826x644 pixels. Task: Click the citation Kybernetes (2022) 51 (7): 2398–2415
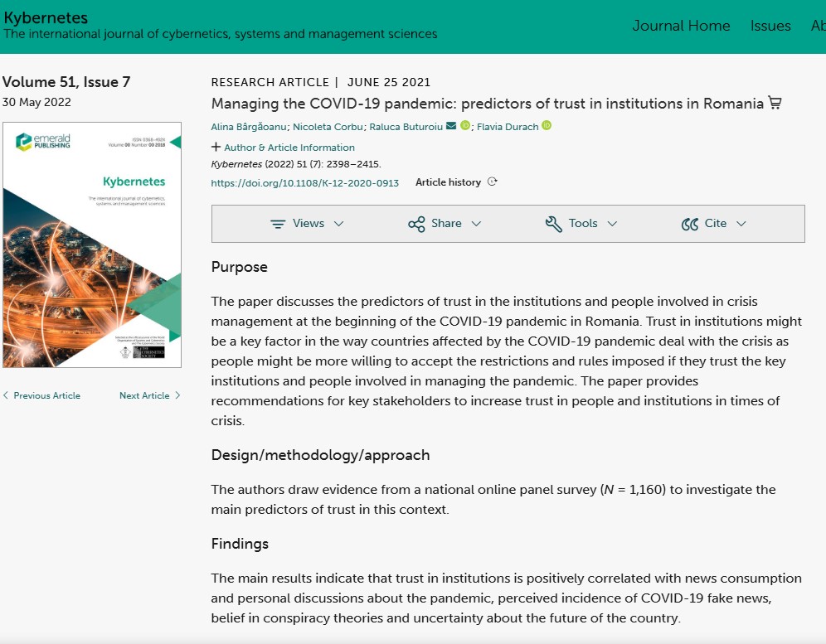296,164
